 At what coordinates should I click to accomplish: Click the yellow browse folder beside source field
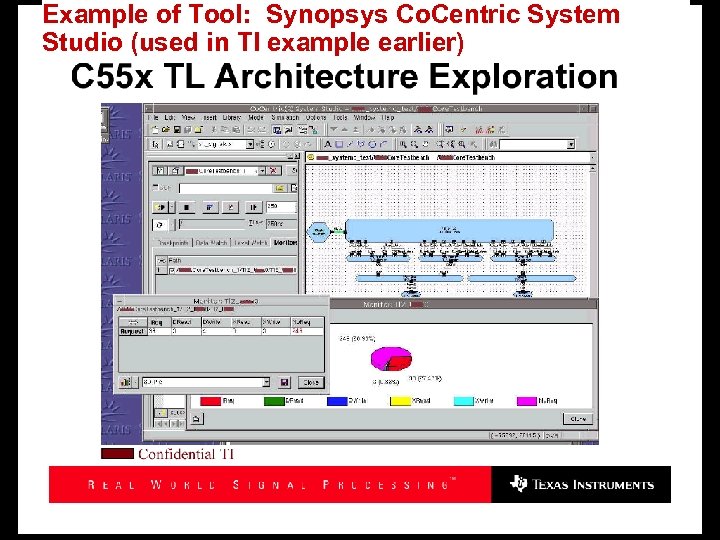280,188
